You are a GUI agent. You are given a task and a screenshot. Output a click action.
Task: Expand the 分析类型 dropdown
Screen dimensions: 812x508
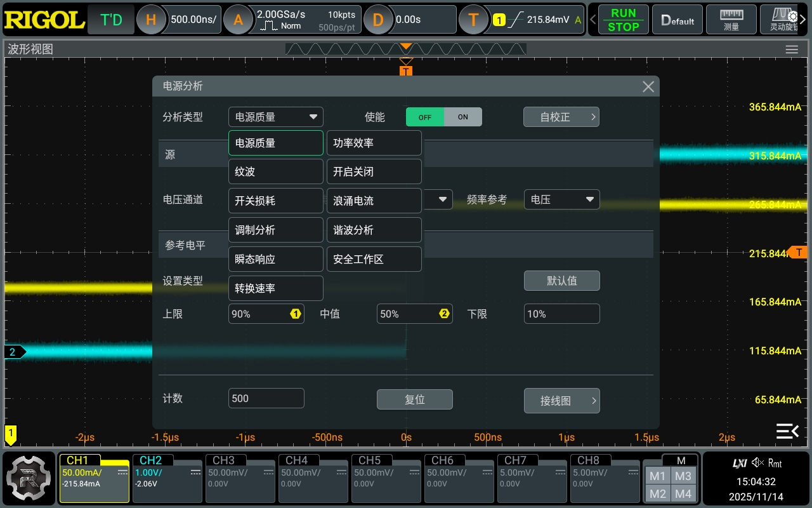pyautogui.click(x=275, y=117)
